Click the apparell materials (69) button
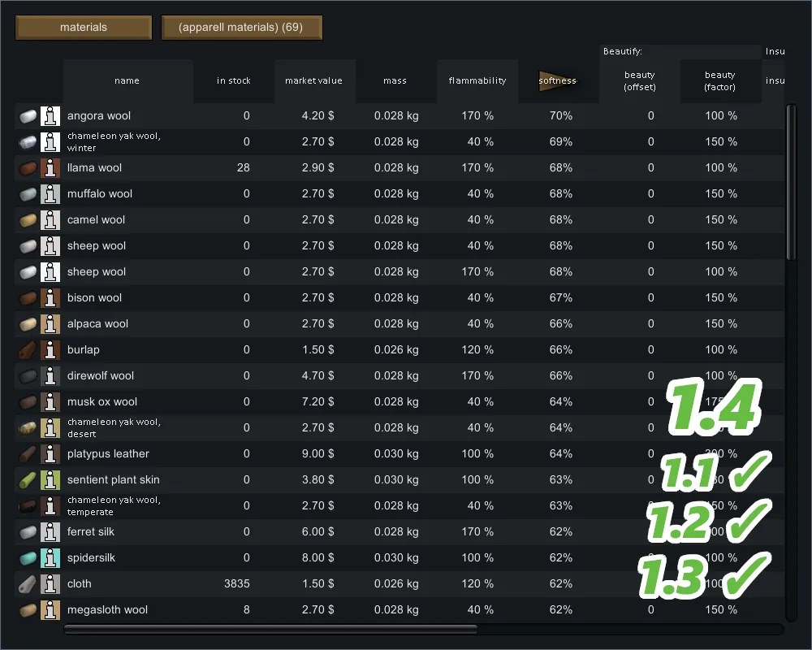Screen dimensions: 812x650 pyautogui.click(x=242, y=28)
